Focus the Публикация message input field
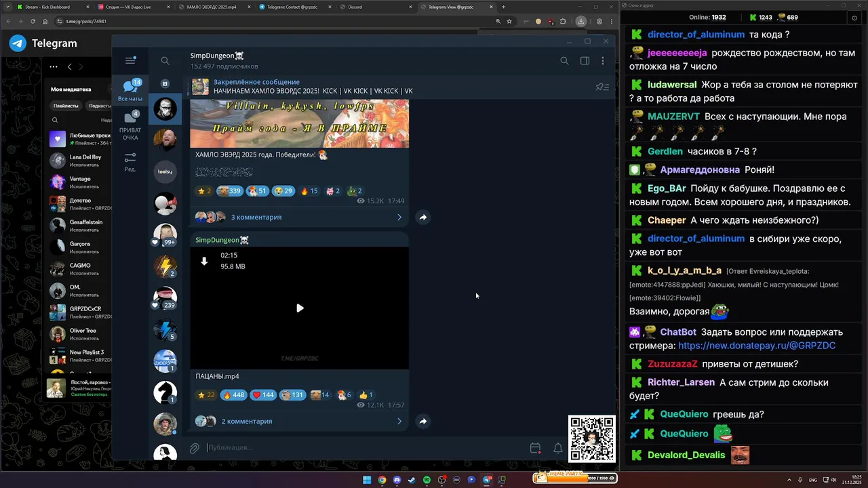The width and height of the screenshot is (868, 488). [x=366, y=447]
